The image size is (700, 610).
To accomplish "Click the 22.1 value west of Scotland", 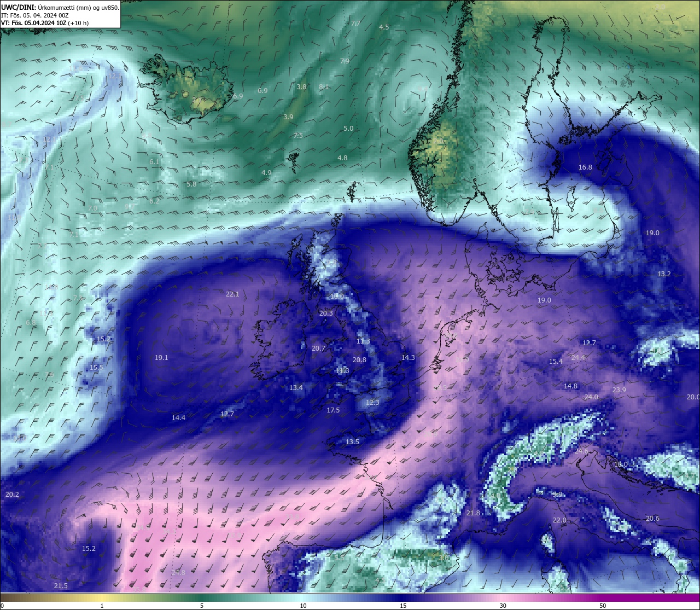I will (x=232, y=294).
